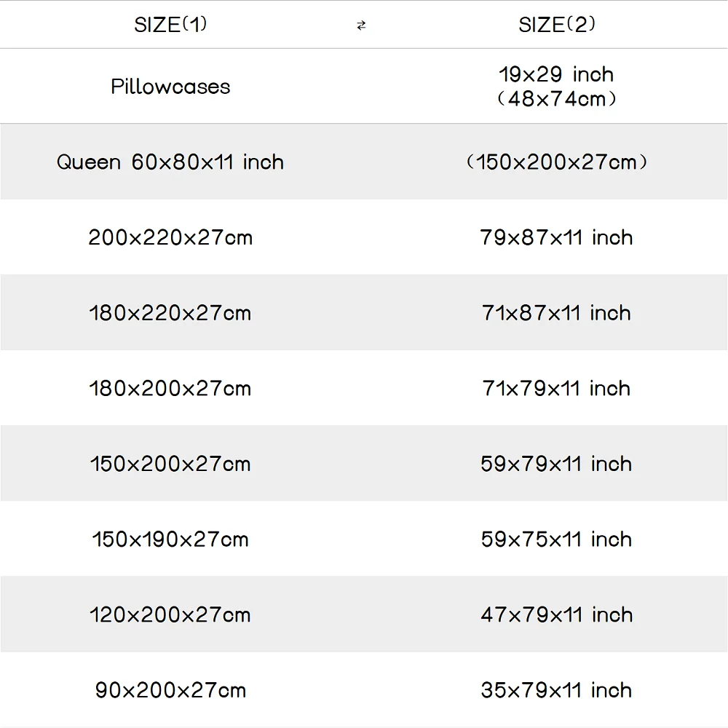728x728 pixels.
Task: Click the (150x200x27cm) queen conversion cell
Action: tap(557, 162)
